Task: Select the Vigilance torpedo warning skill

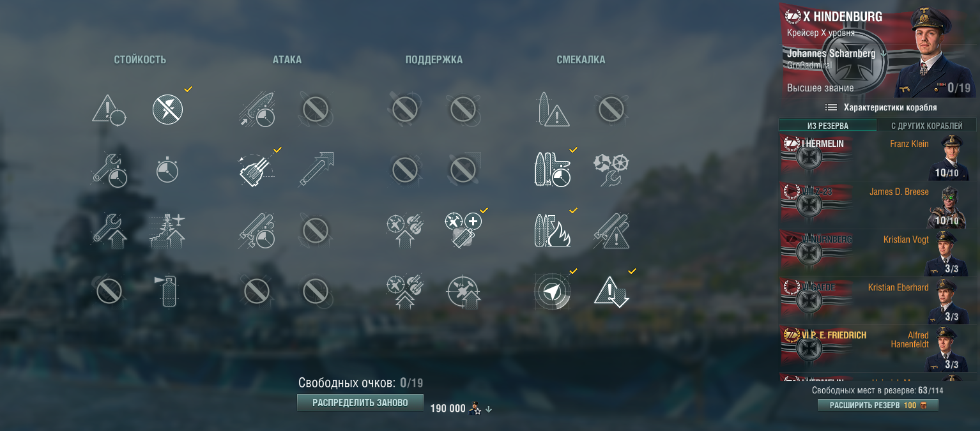Action: [552, 110]
